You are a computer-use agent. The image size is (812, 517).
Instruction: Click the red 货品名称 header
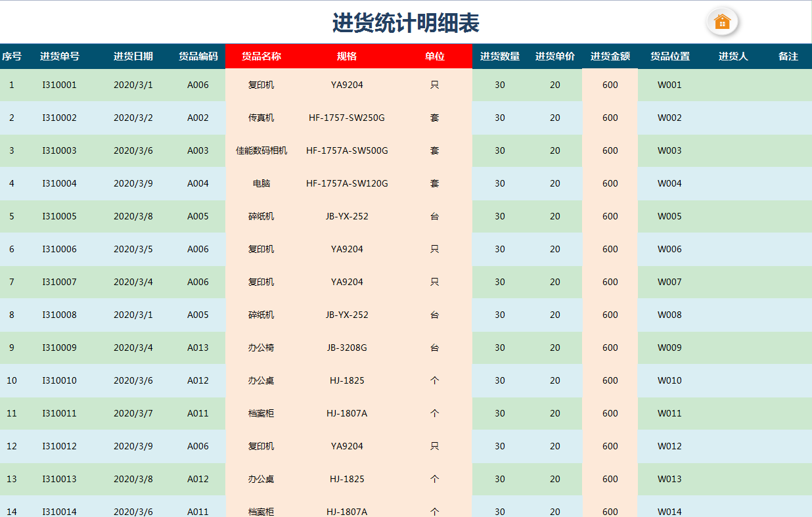point(261,56)
